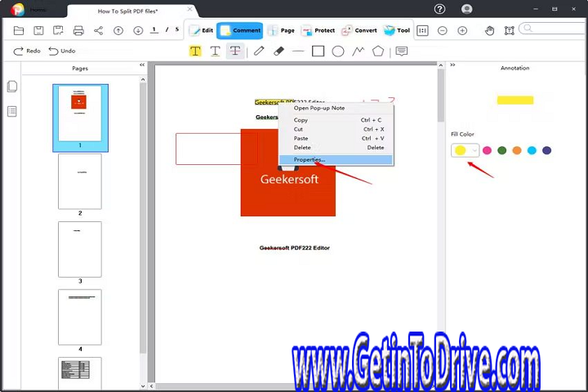Select the Polyline tool
The height and width of the screenshot is (392, 588).
click(x=359, y=51)
